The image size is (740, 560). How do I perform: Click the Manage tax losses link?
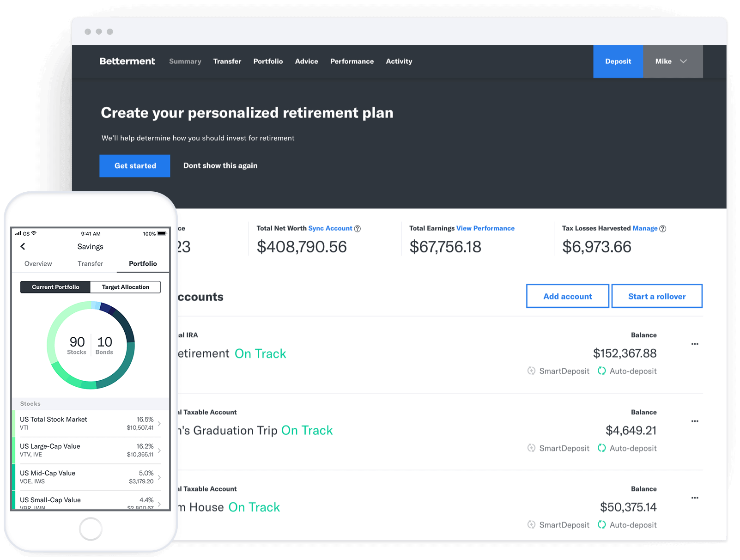[645, 228]
